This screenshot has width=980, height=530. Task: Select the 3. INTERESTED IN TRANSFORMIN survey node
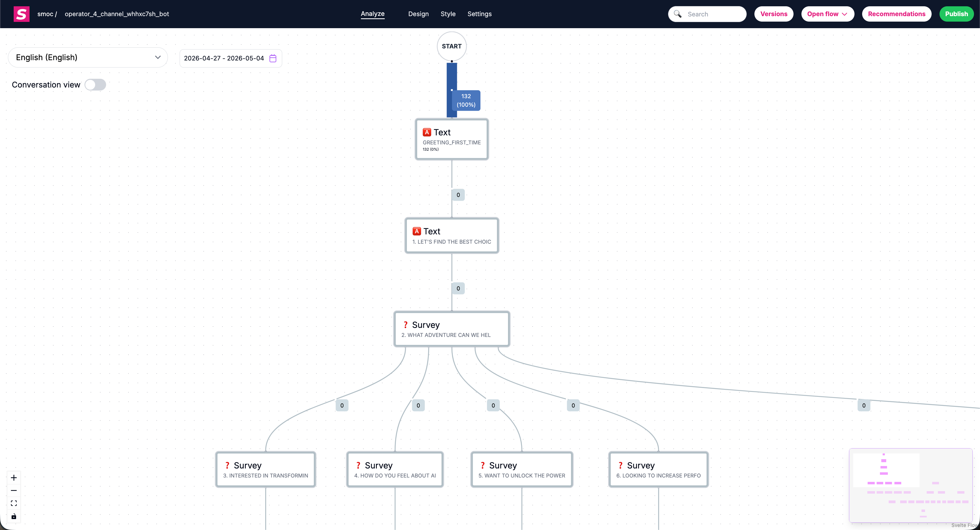[x=266, y=470]
